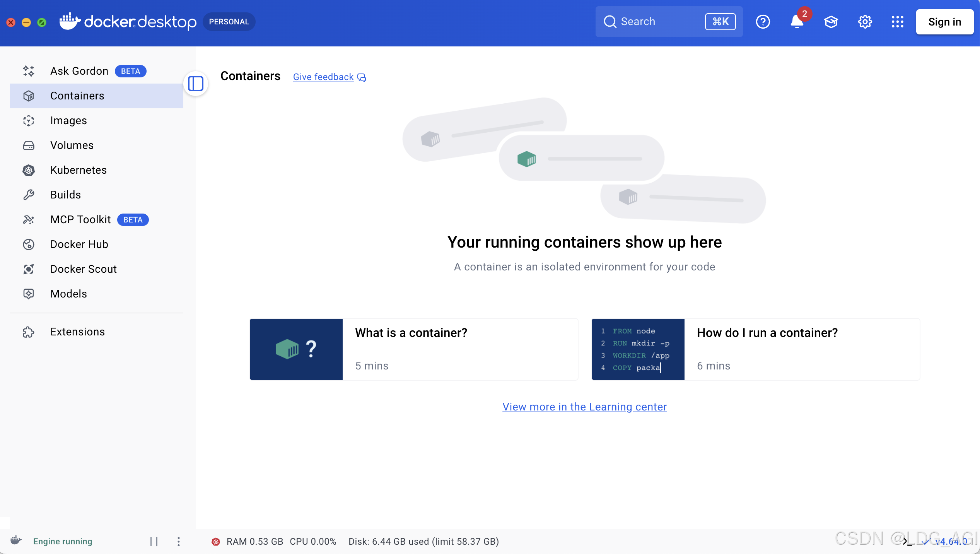Screen dimensions: 980x554
Task: Click the Docker whale icon beside Engine running
Action: tap(16, 540)
